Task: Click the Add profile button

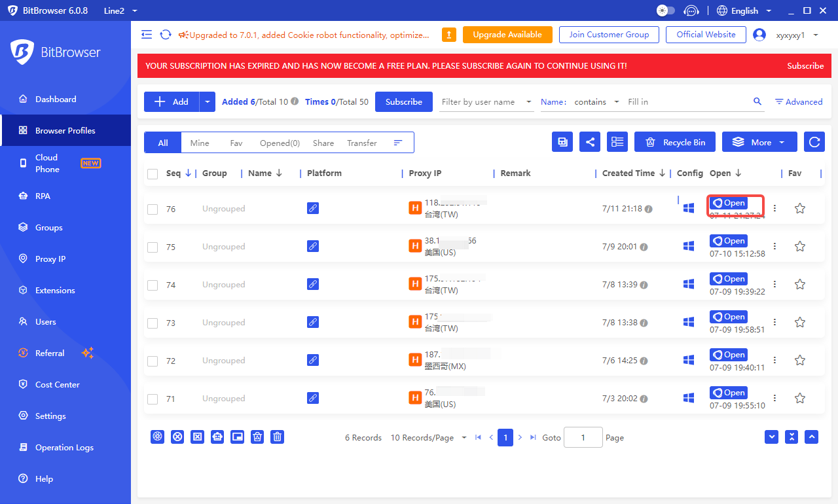Action: (x=172, y=101)
